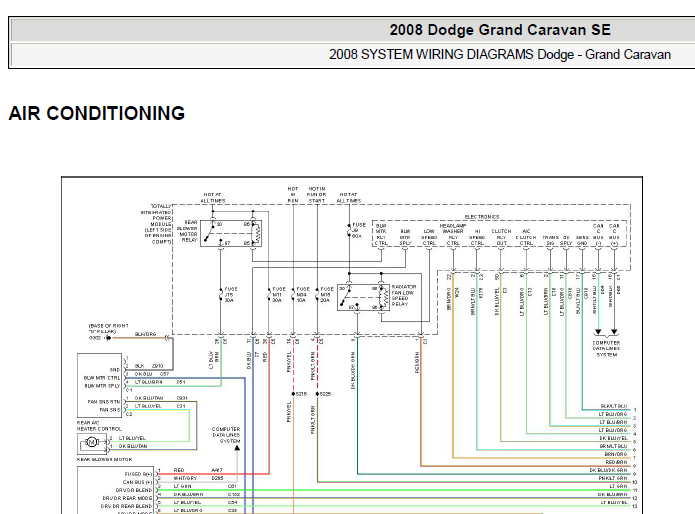Click the 'FAN SNS RTN' pin label
695x514 pixels.
coord(104,402)
